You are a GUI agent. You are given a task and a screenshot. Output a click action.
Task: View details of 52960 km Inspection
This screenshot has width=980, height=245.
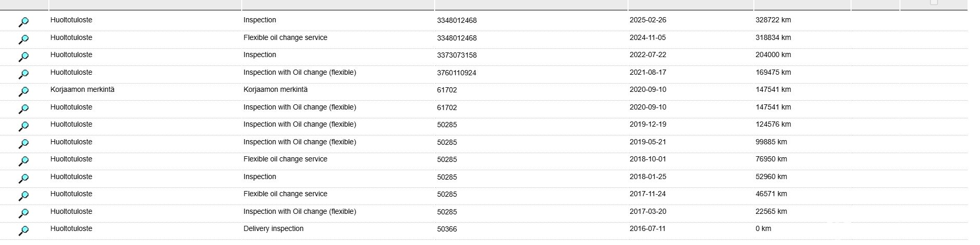(x=23, y=179)
